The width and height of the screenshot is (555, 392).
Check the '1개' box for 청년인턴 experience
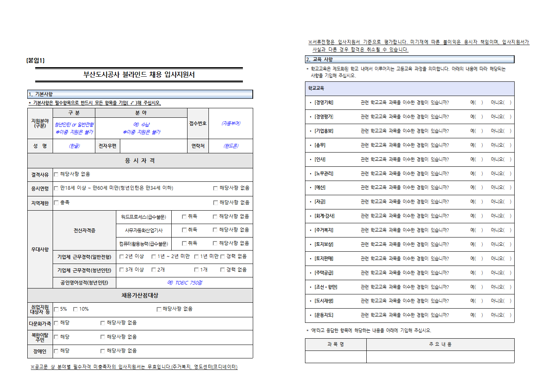tap(196, 270)
